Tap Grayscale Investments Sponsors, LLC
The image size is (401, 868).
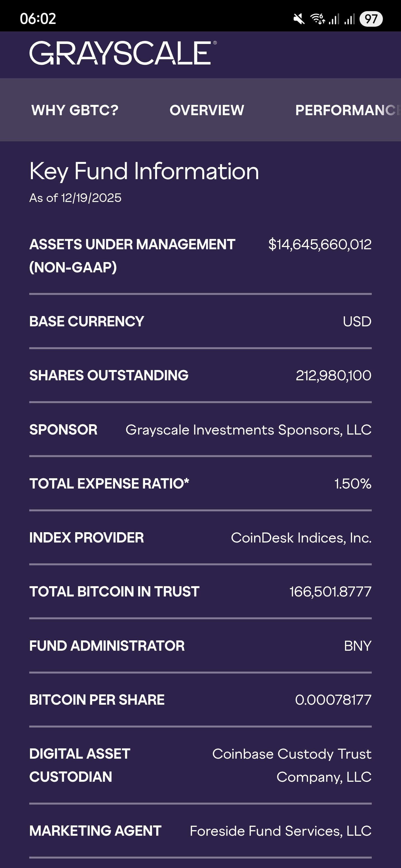pyautogui.click(x=249, y=430)
